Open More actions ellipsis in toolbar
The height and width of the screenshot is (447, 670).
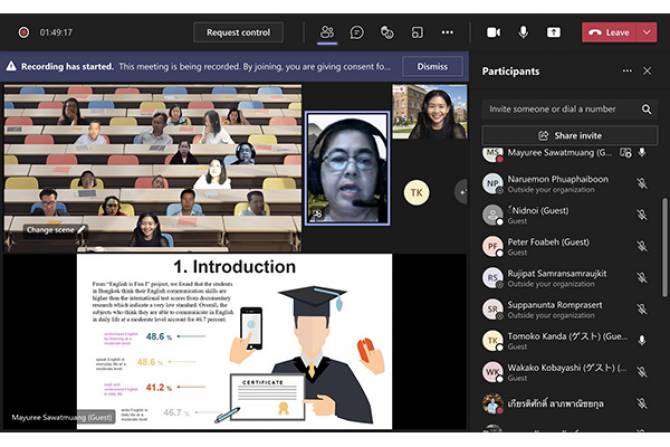click(447, 32)
